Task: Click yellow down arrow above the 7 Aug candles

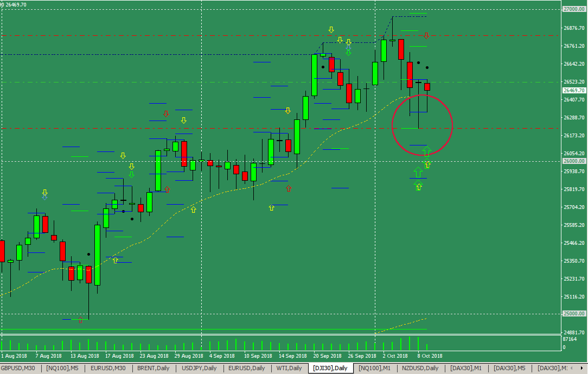Action: click(44, 193)
